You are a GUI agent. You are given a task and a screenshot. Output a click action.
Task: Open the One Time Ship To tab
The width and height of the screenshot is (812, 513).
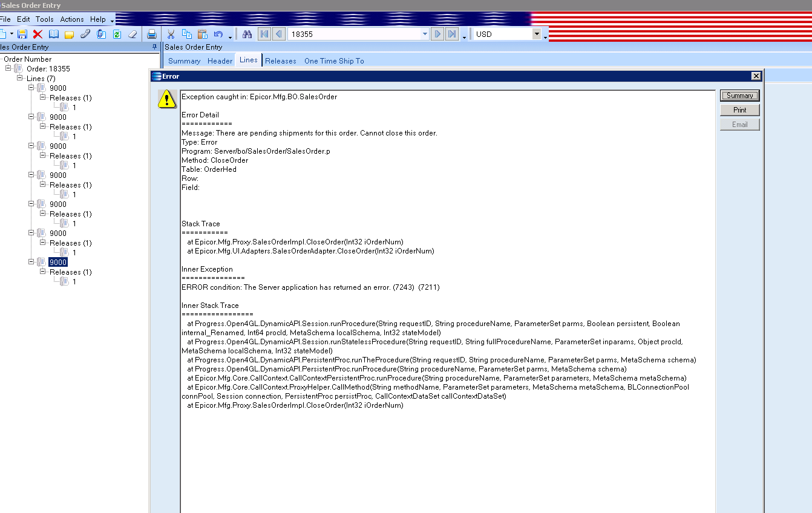(x=335, y=60)
